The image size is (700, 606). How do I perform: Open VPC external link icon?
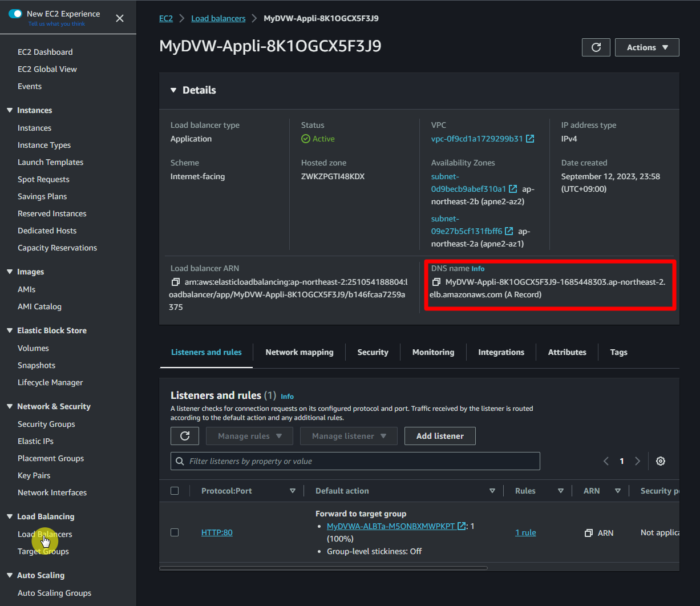tap(530, 139)
